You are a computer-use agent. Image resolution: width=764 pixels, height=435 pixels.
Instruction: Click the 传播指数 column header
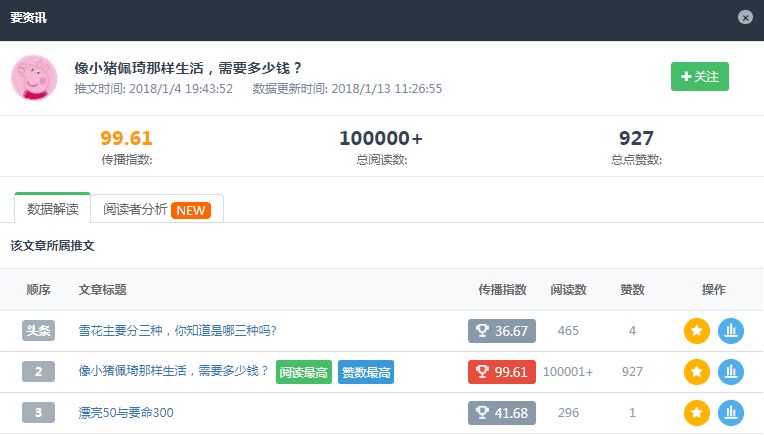coord(502,290)
